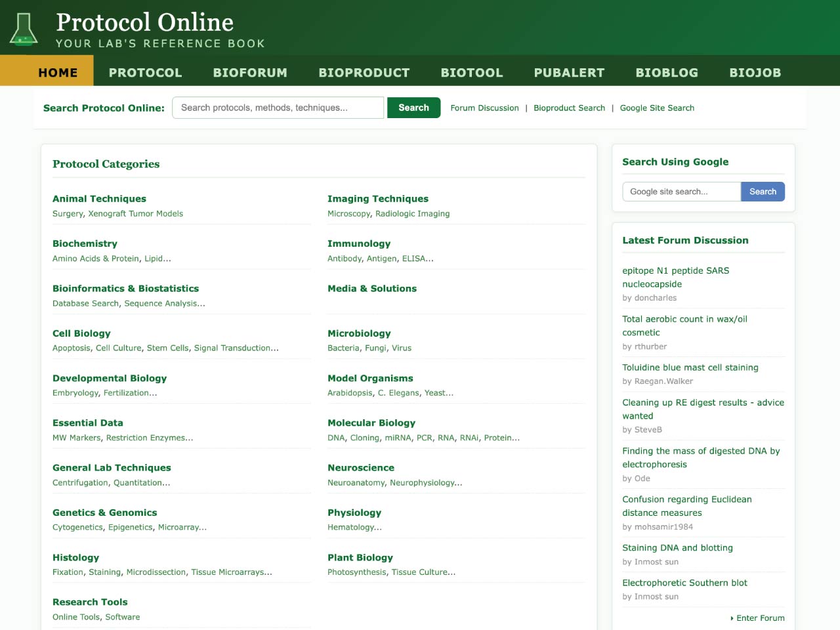Follow the Bioproduct Search link
This screenshot has width=840, height=630.
(x=569, y=108)
